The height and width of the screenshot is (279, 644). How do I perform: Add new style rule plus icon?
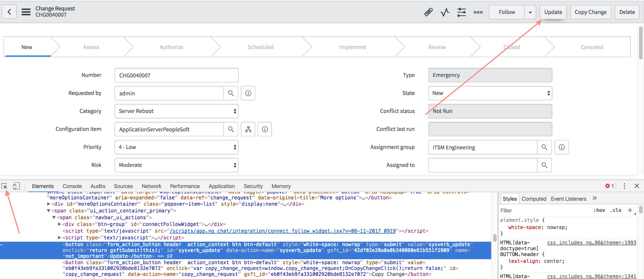630,210
